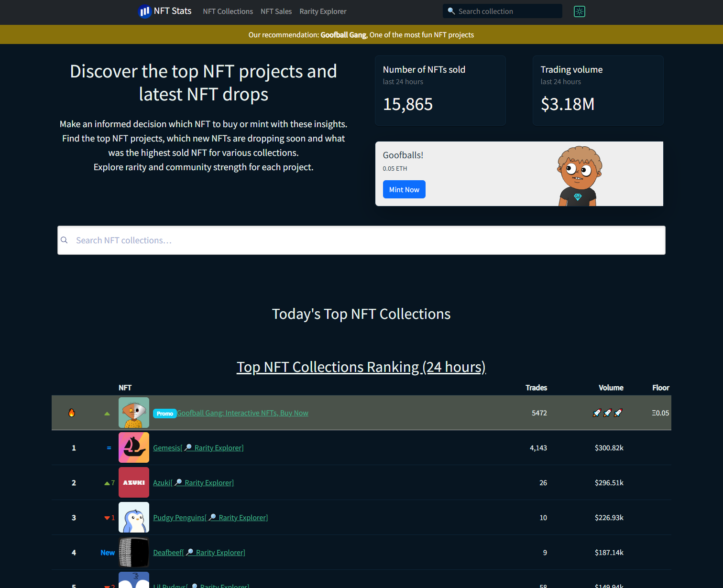Click the fire icon in promo row

point(72,413)
